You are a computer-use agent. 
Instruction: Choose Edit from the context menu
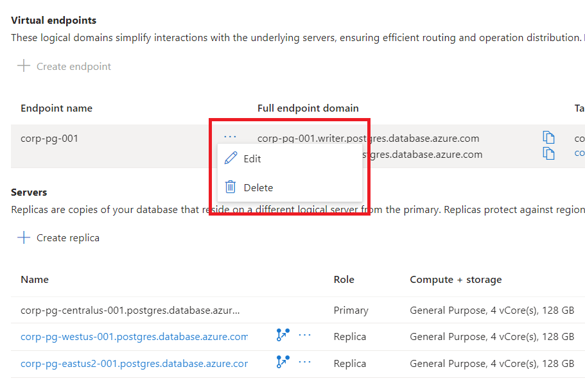click(x=252, y=159)
